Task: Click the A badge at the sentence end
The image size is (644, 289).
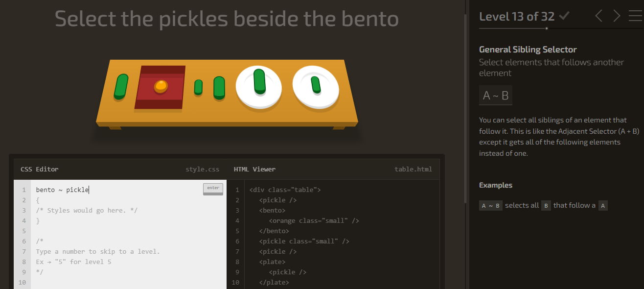Action: (x=603, y=205)
